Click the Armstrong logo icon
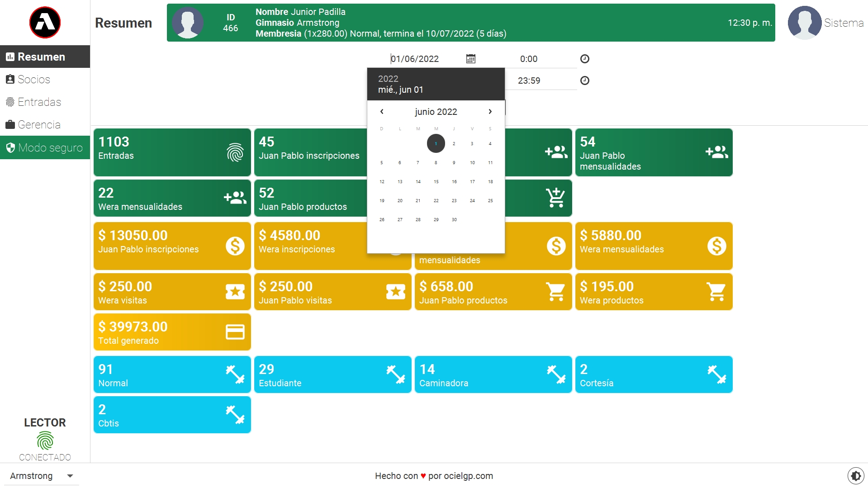The width and height of the screenshot is (868, 488). [45, 23]
